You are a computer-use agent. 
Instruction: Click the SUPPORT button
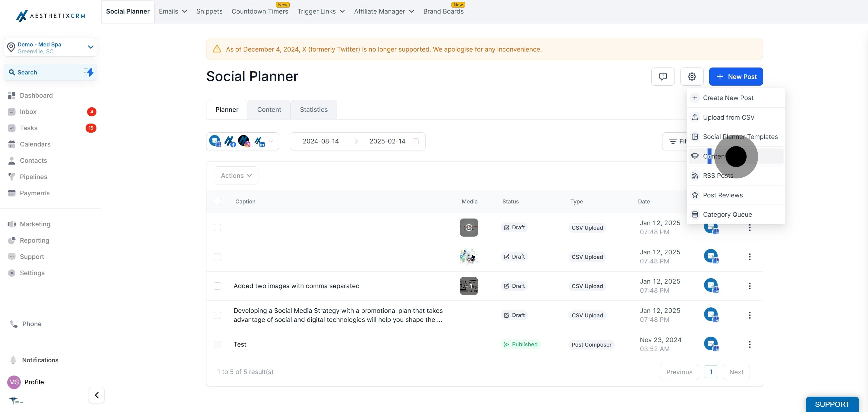tap(832, 404)
